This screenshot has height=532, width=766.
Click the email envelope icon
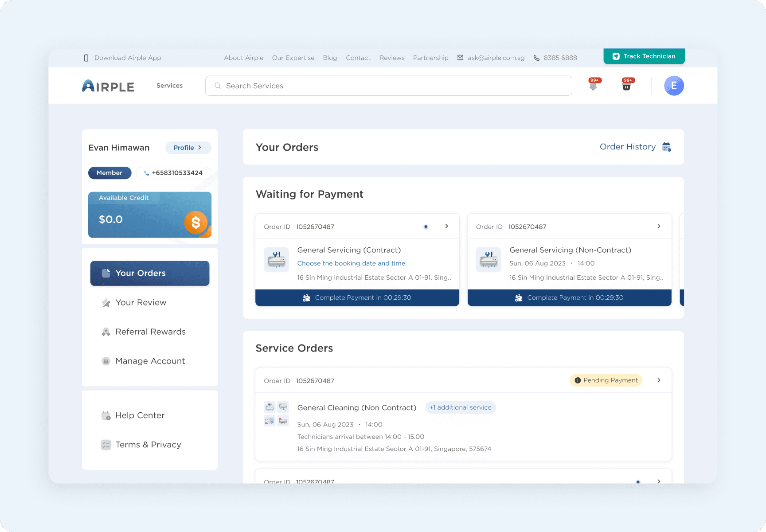coord(460,58)
